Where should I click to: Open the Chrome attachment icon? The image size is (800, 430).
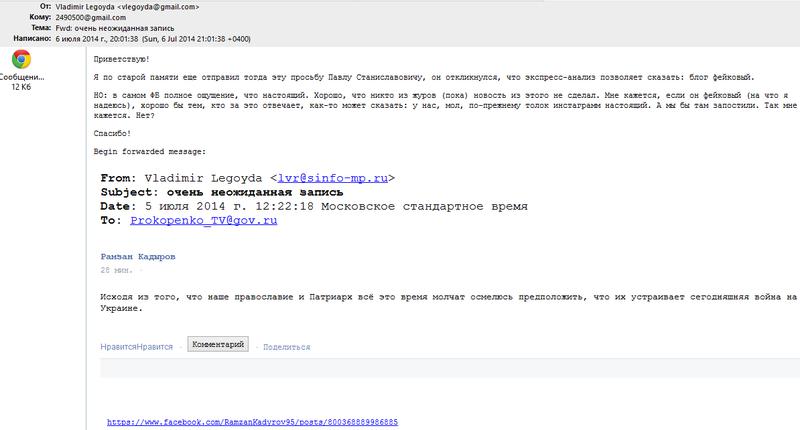[20, 58]
